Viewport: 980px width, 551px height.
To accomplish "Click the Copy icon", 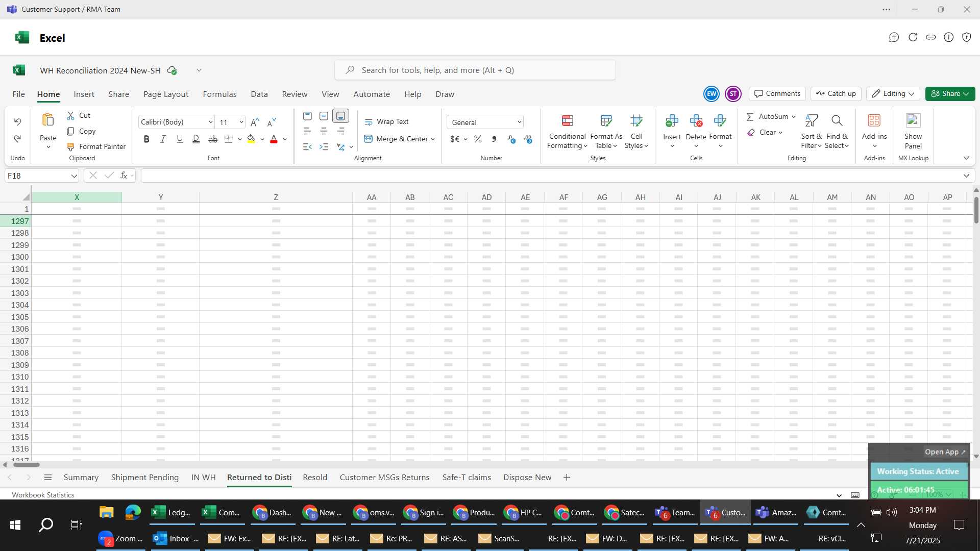I will pos(70,131).
